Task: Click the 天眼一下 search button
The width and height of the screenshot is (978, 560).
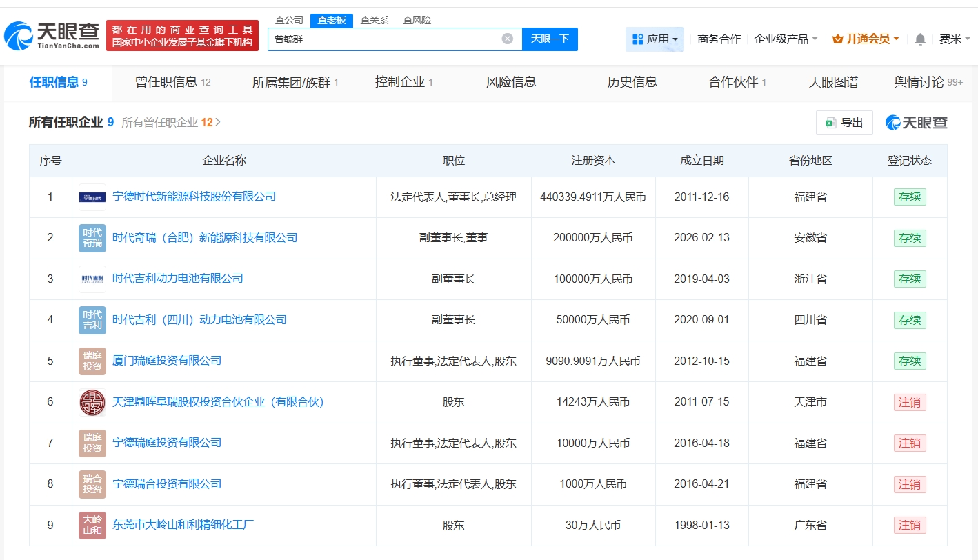Action: click(x=550, y=39)
